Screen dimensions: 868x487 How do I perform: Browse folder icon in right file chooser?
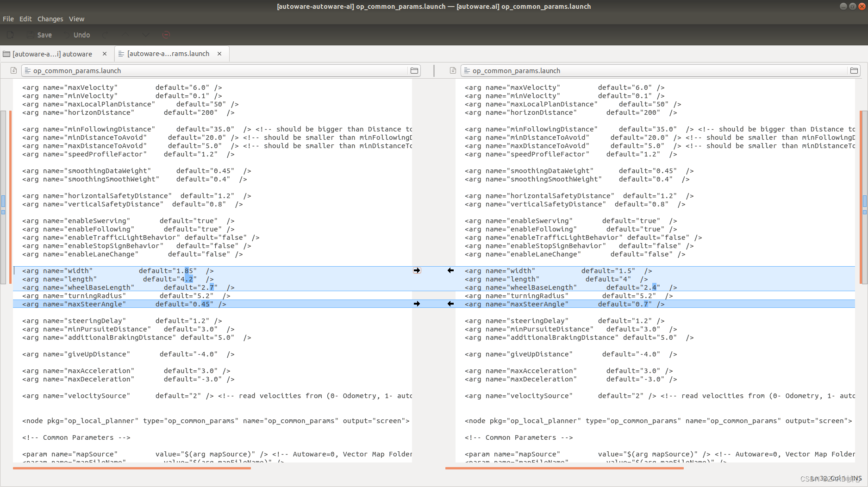(854, 70)
